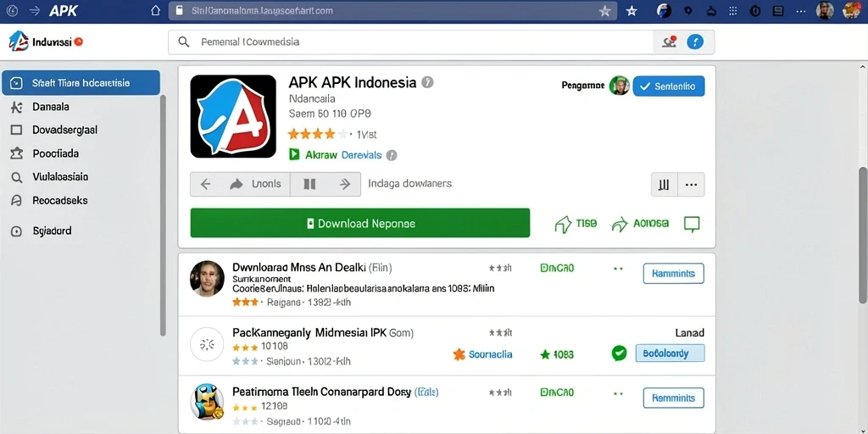Click the face avatar of Dwnloarao row

(x=207, y=278)
